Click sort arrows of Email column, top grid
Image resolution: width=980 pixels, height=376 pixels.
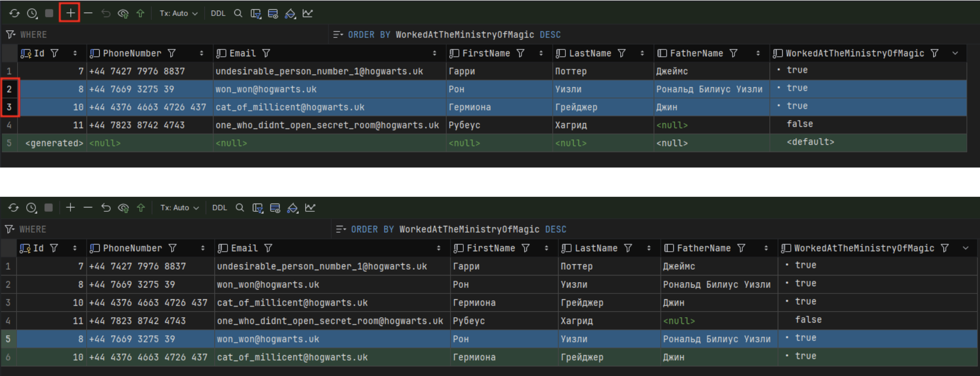click(435, 53)
